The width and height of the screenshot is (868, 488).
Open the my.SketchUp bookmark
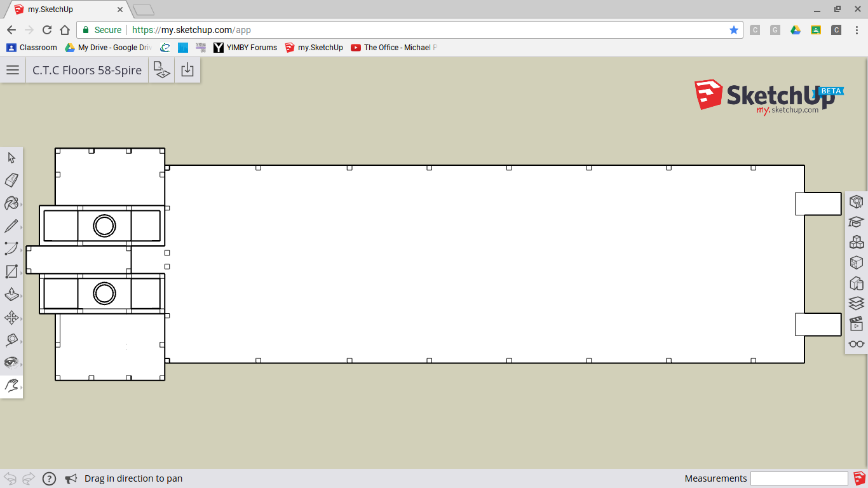pos(314,48)
